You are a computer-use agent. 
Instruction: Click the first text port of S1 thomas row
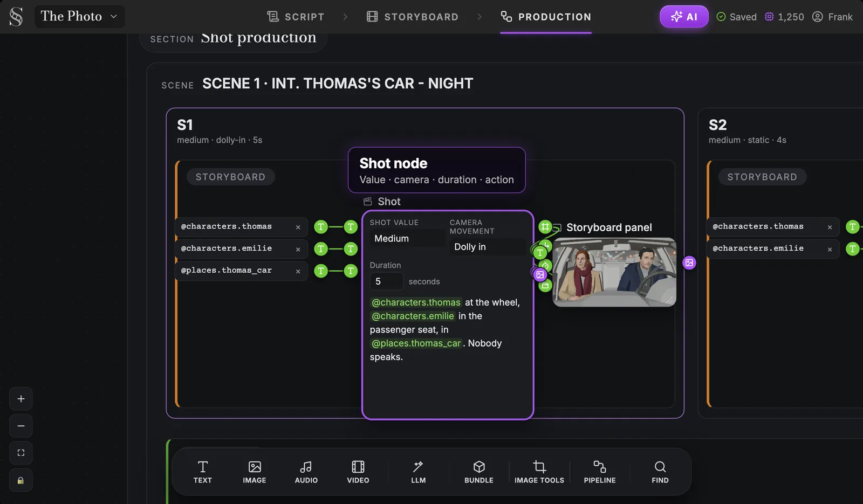tap(321, 227)
